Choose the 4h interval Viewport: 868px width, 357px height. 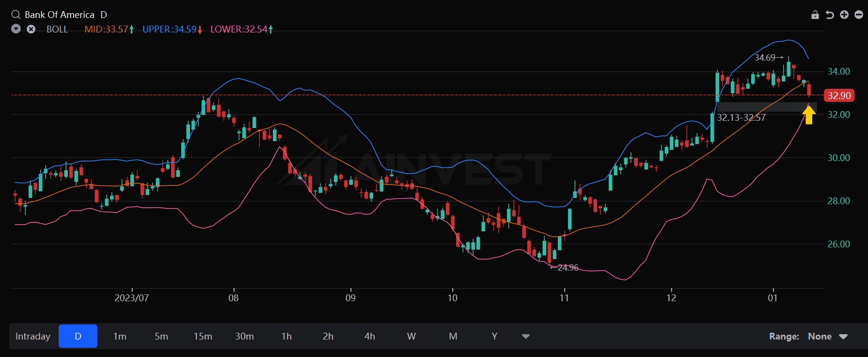click(370, 336)
